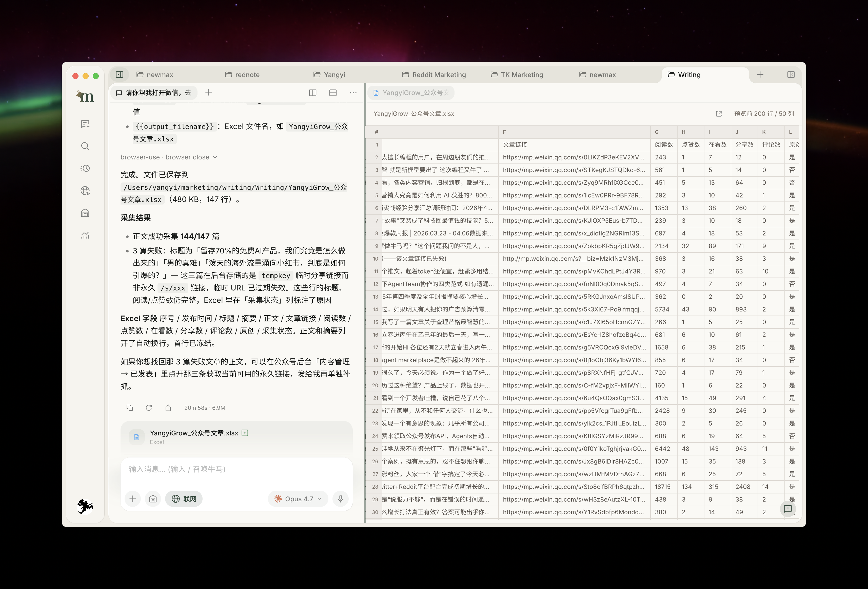Copy the response with the copy icon
Viewport: 868px width, 589px height.
[x=130, y=408]
